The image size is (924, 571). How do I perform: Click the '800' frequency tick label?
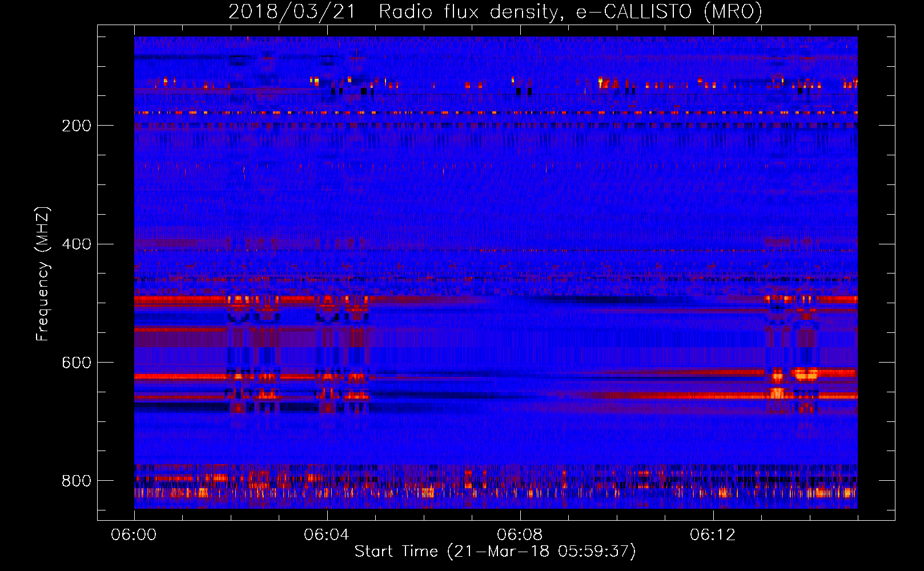[x=77, y=481]
